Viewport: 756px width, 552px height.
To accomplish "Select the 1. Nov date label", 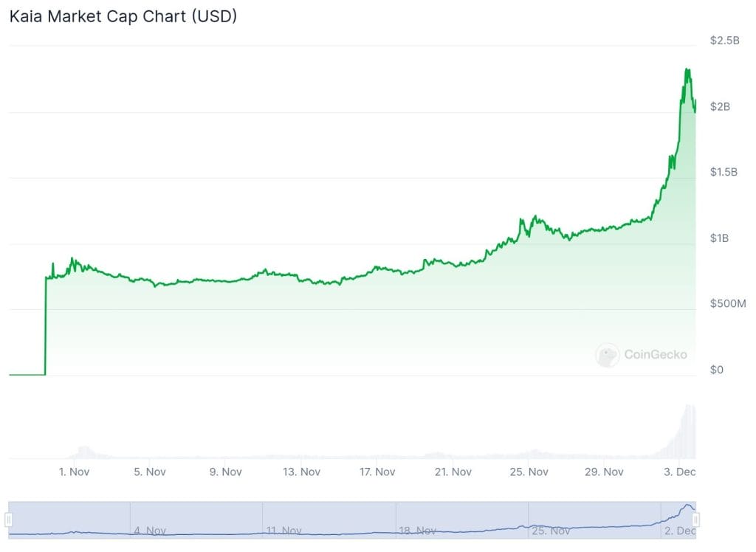I will pyautogui.click(x=75, y=472).
